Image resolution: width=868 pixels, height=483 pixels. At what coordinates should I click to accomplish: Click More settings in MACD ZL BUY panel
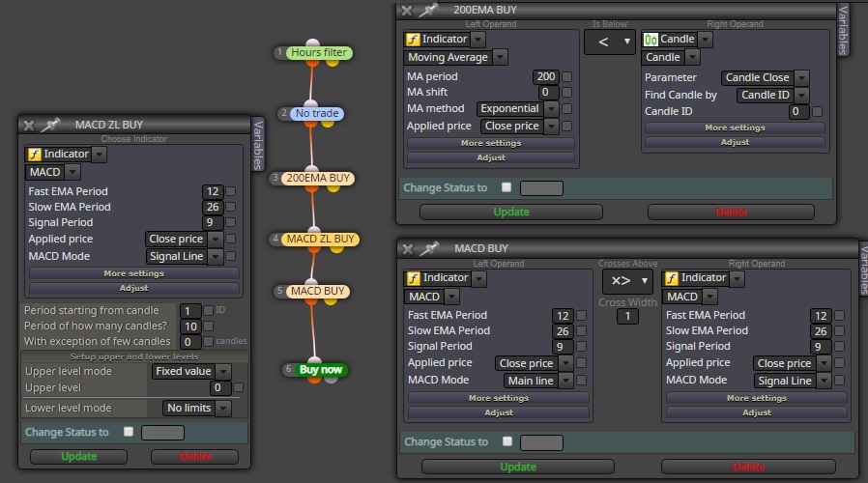[134, 273]
